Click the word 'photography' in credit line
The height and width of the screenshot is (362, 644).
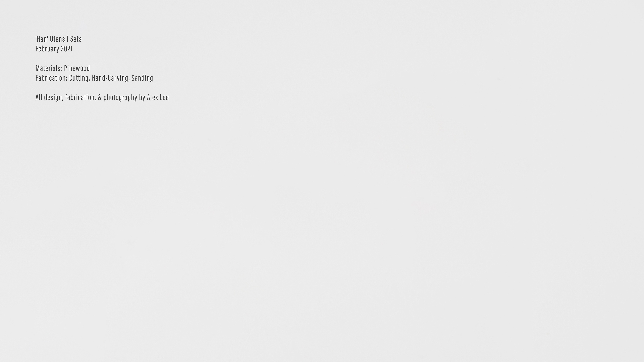120,98
